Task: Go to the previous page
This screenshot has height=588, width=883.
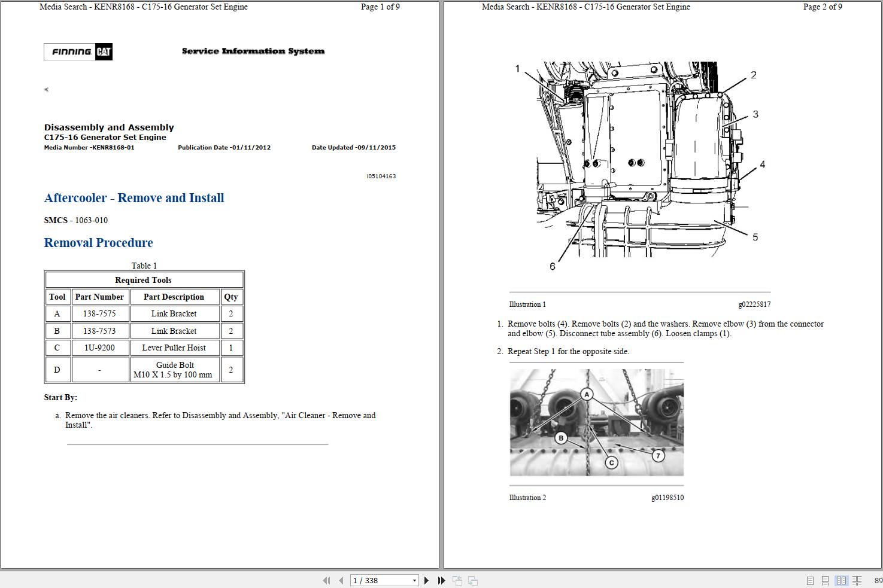Action: pos(341,580)
